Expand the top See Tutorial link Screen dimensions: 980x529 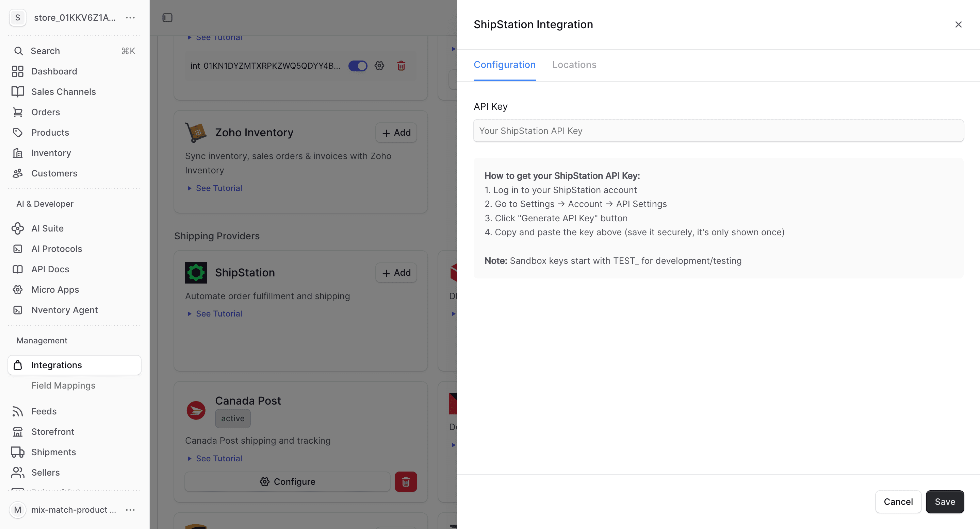pos(215,38)
